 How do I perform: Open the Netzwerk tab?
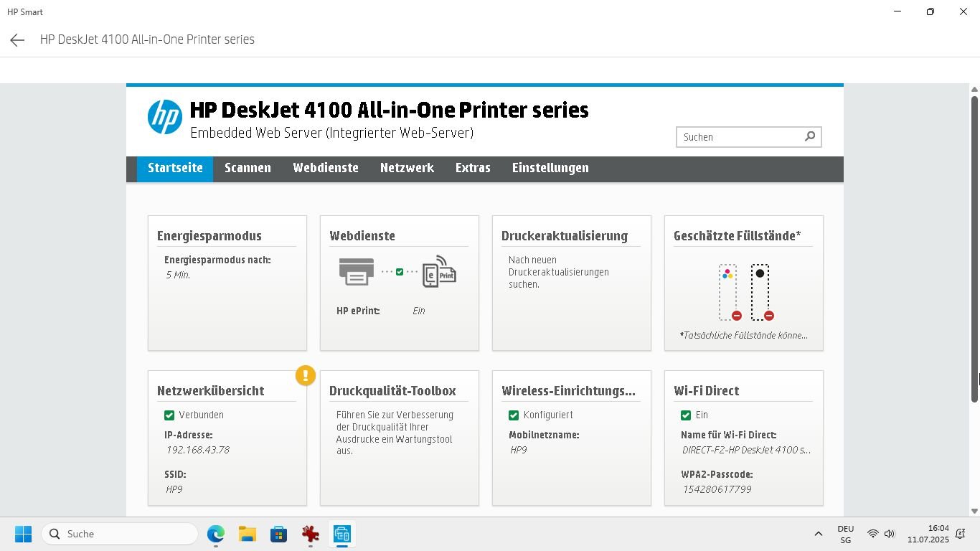[x=407, y=168]
